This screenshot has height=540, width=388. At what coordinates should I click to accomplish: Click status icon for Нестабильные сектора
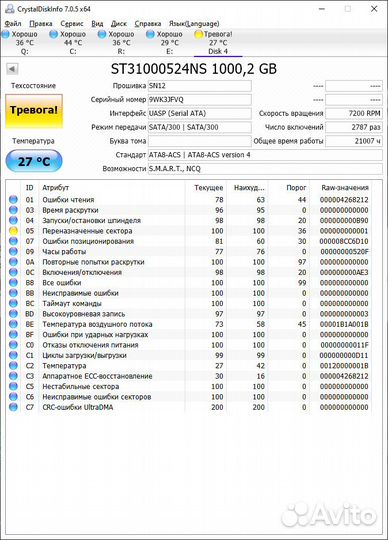[13, 386]
